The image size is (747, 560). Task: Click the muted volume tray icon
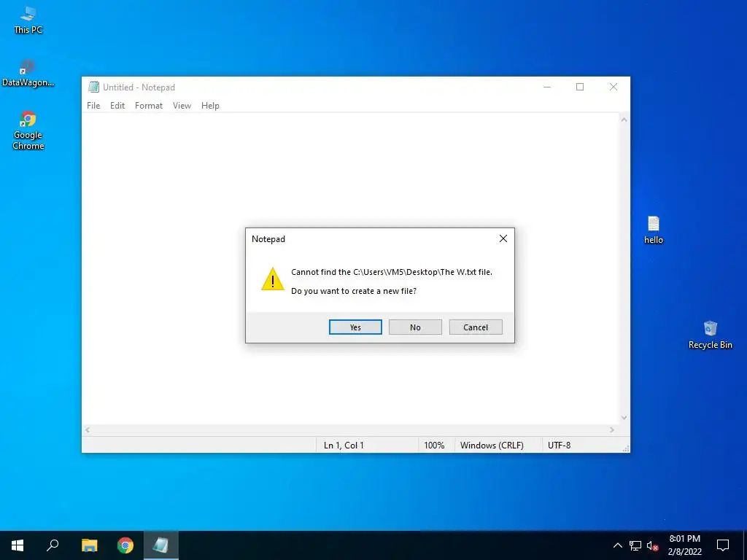point(652,545)
